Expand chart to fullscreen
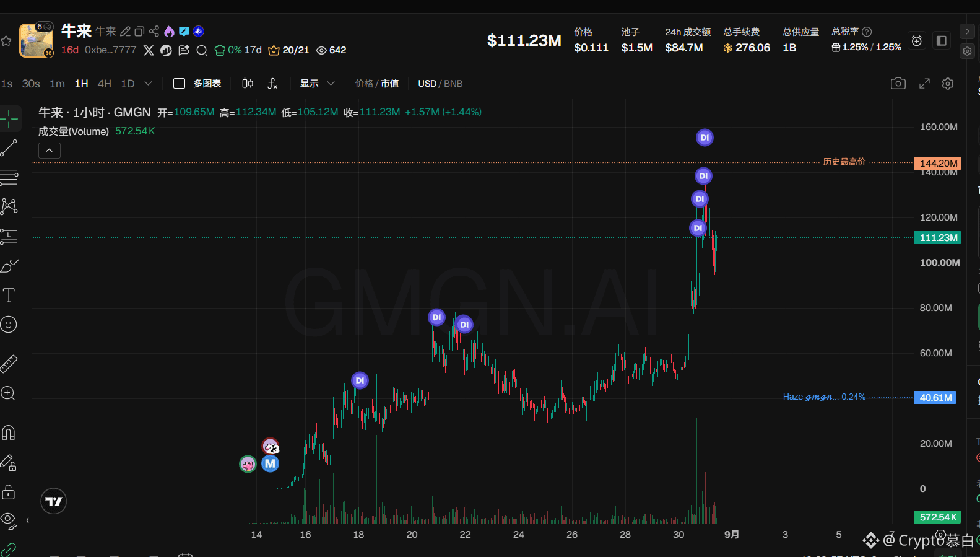The width and height of the screenshot is (980, 557). 924,84
